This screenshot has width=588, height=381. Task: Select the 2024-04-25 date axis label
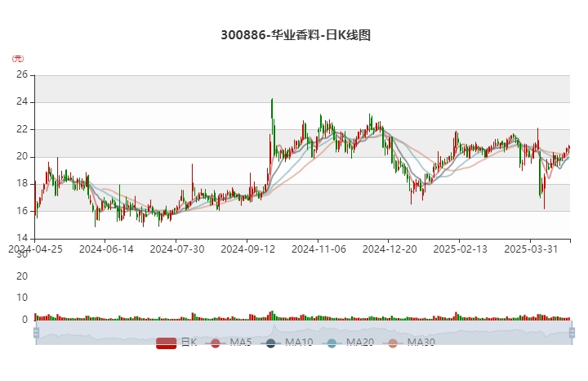(35, 249)
